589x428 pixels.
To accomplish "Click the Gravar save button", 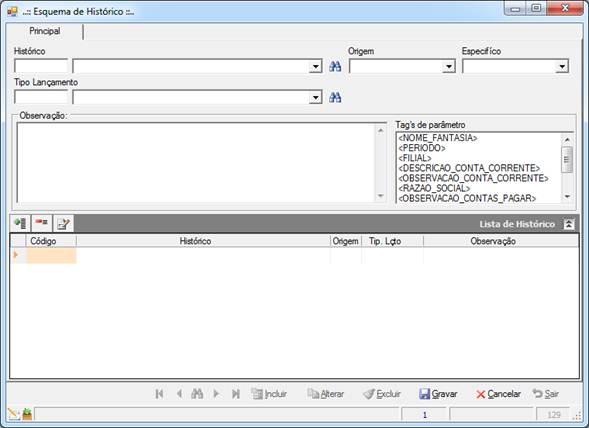I will click(x=438, y=393).
